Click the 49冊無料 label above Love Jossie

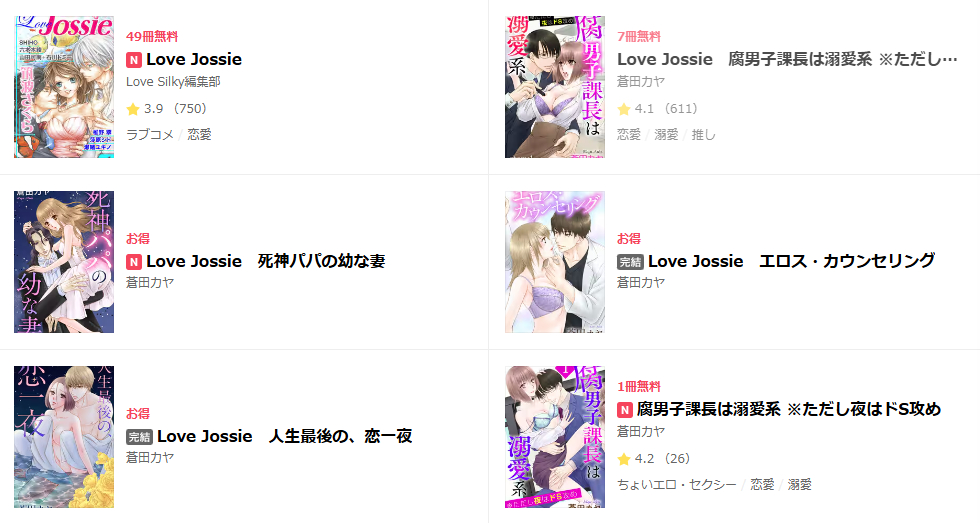coord(152,37)
